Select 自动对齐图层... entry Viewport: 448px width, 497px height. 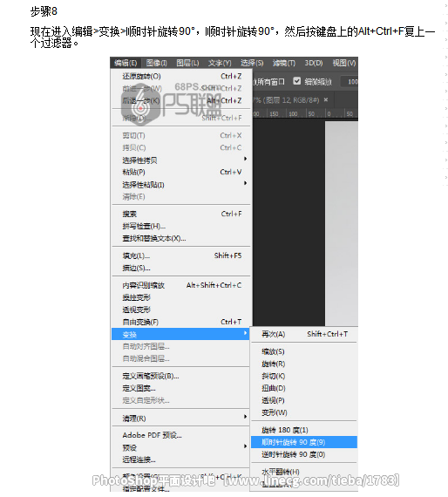click(181, 346)
